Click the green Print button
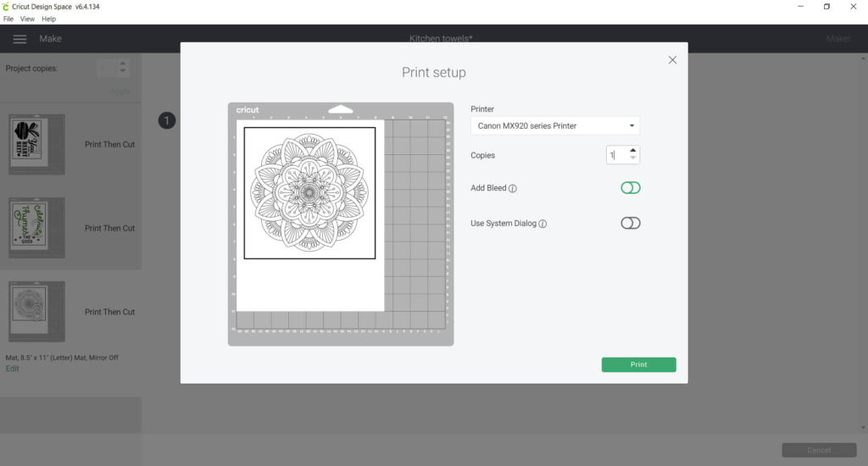This screenshot has width=868, height=466. click(639, 364)
